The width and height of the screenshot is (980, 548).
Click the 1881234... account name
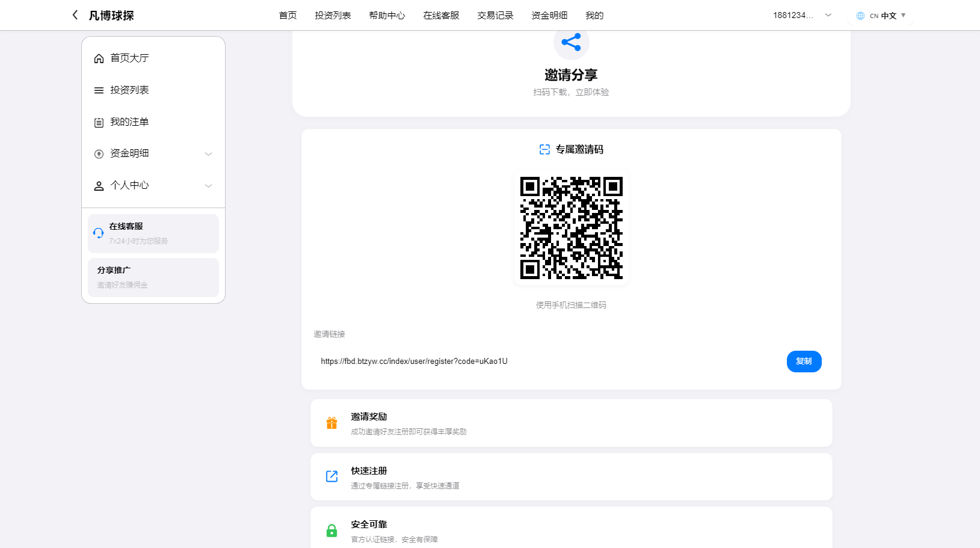point(793,16)
